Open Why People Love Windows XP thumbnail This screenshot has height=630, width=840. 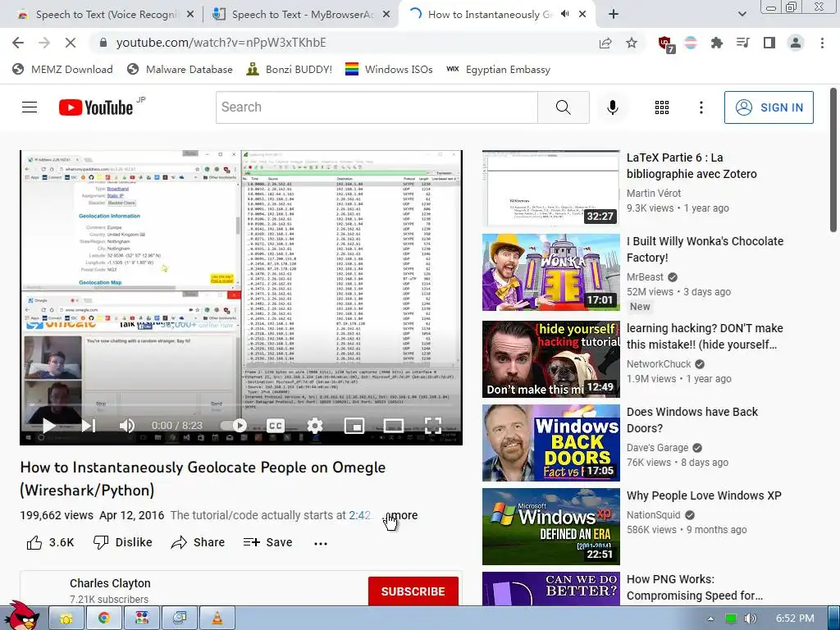click(550, 527)
